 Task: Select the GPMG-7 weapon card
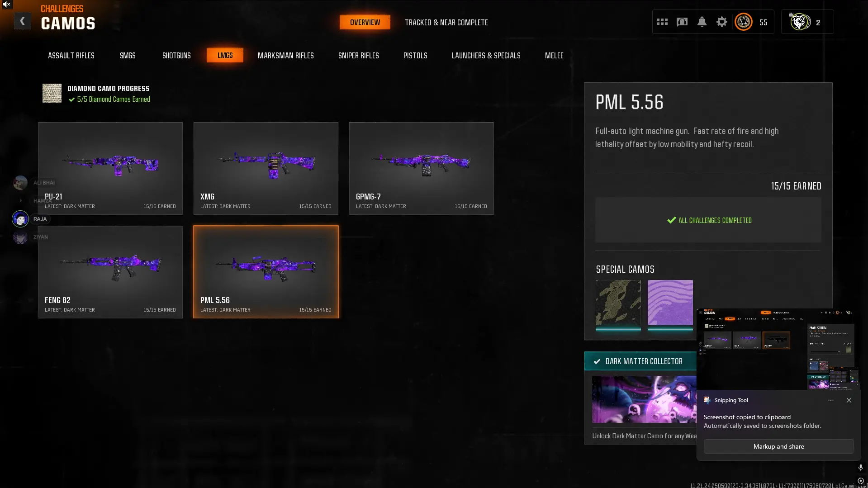tap(421, 168)
